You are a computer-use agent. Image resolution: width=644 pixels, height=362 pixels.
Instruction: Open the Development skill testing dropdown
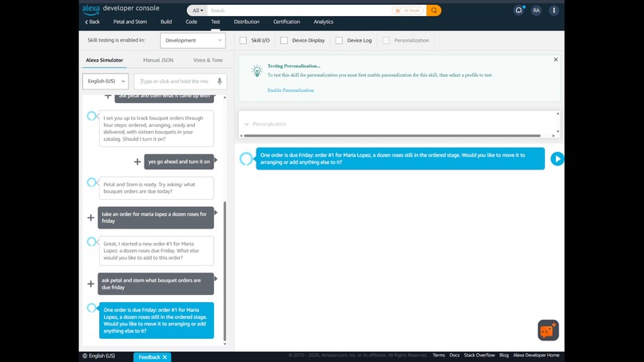pyautogui.click(x=193, y=40)
